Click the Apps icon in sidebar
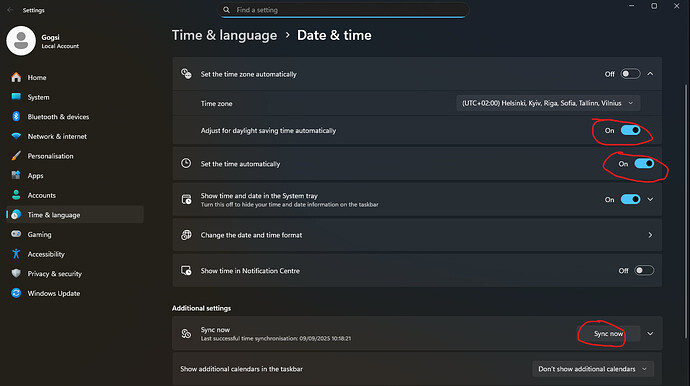Screen dimensions: 690x386 [x=16, y=176]
